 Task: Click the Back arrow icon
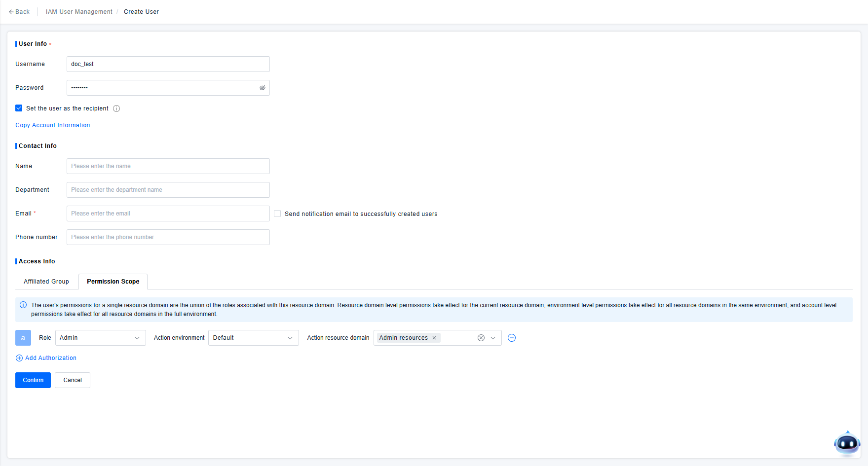click(x=11, y=12)
